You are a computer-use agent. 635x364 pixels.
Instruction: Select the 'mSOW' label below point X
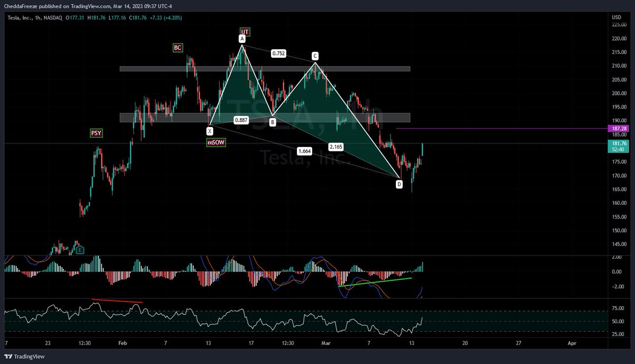pos(216,143)
